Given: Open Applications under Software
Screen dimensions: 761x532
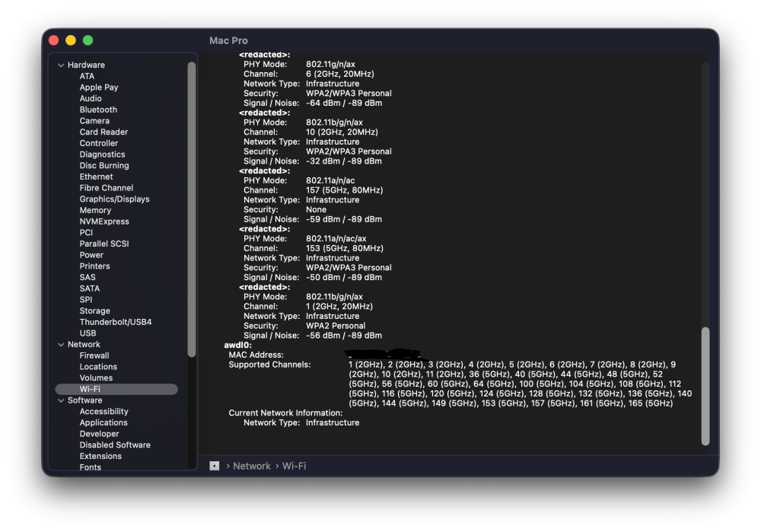Looking at the screenshot, I should 103,422.
